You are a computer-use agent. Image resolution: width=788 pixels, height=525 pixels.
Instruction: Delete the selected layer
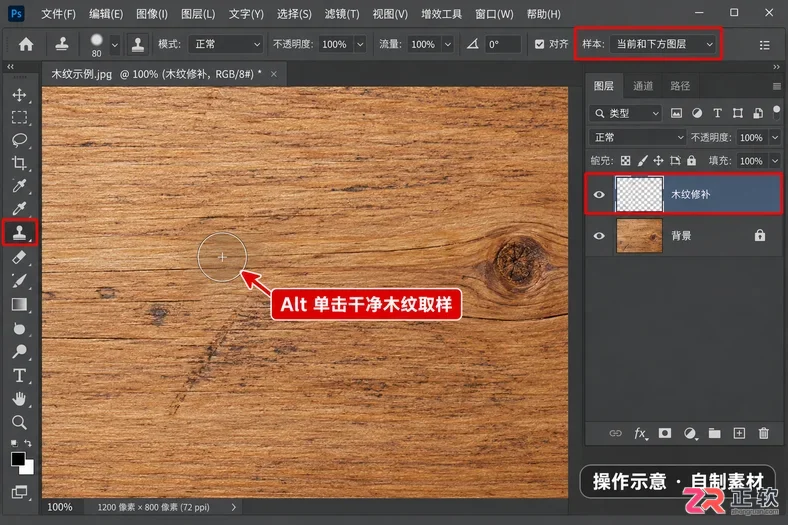(763, 433)
